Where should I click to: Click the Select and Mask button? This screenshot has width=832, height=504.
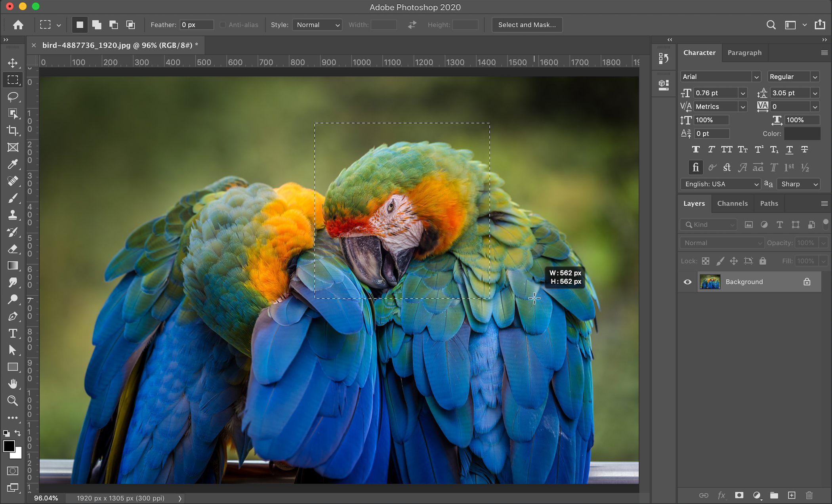(527, 25)
